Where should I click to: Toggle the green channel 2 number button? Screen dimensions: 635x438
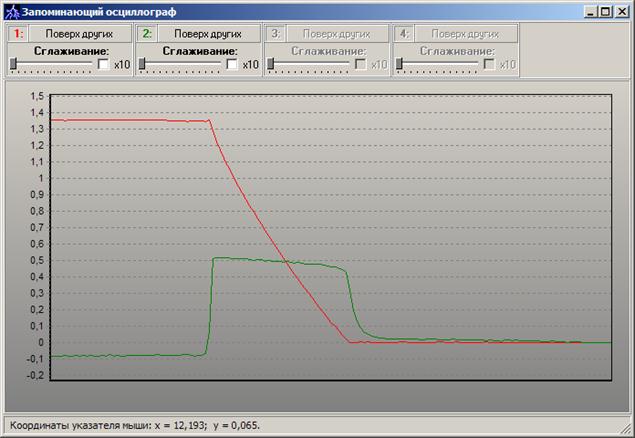pos(147,34)
